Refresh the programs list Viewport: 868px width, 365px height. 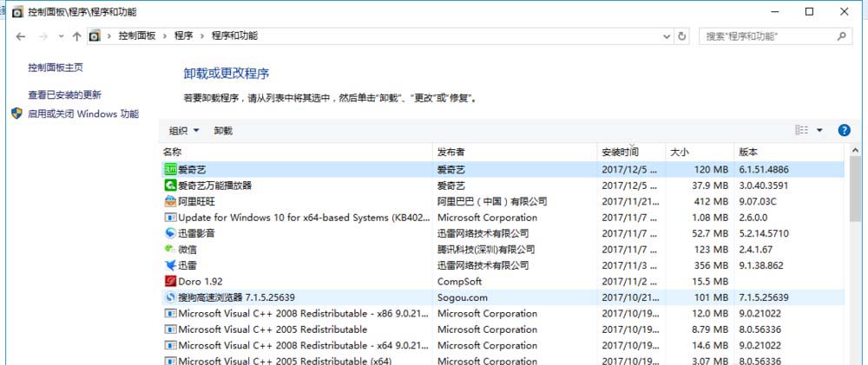tap(682, 36)
